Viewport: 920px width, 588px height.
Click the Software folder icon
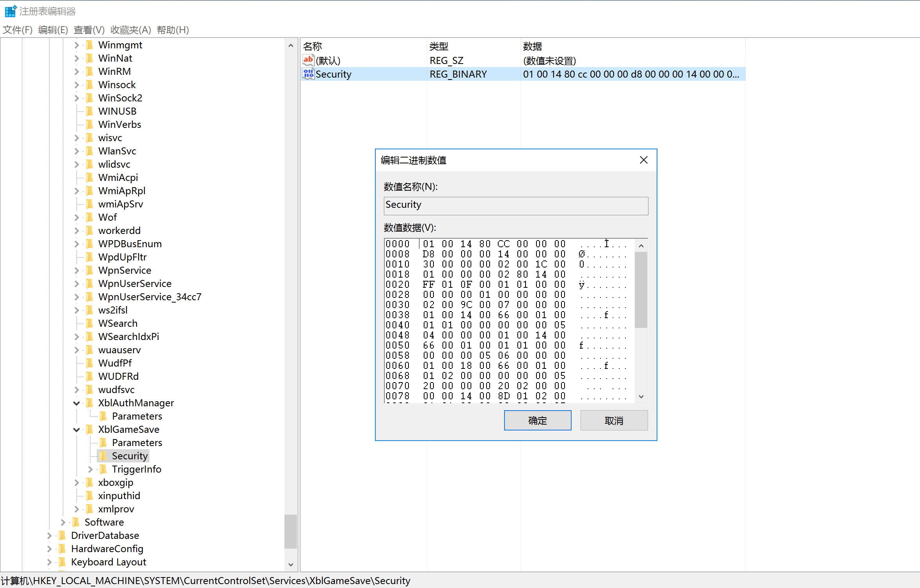pyautogui.click(x=76, y=522)
